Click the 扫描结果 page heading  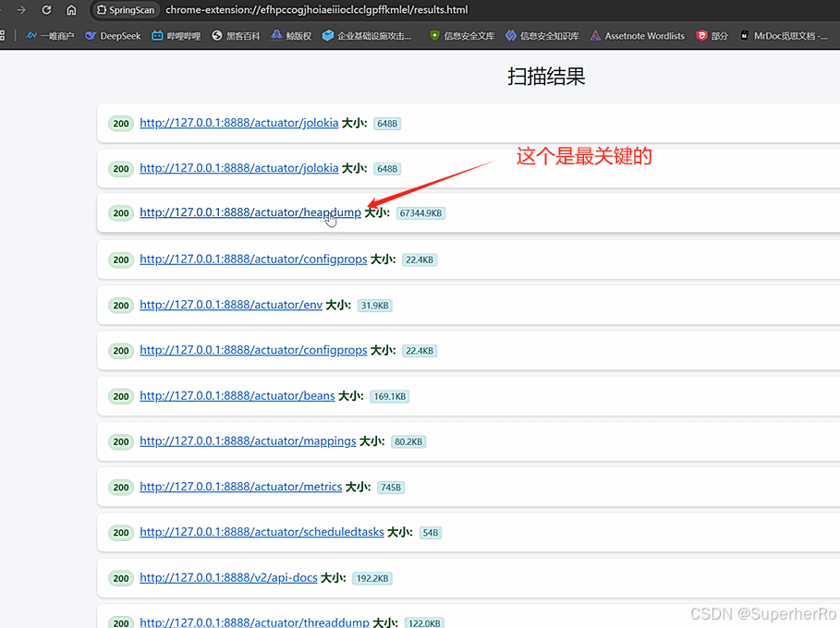click(546, 77)
